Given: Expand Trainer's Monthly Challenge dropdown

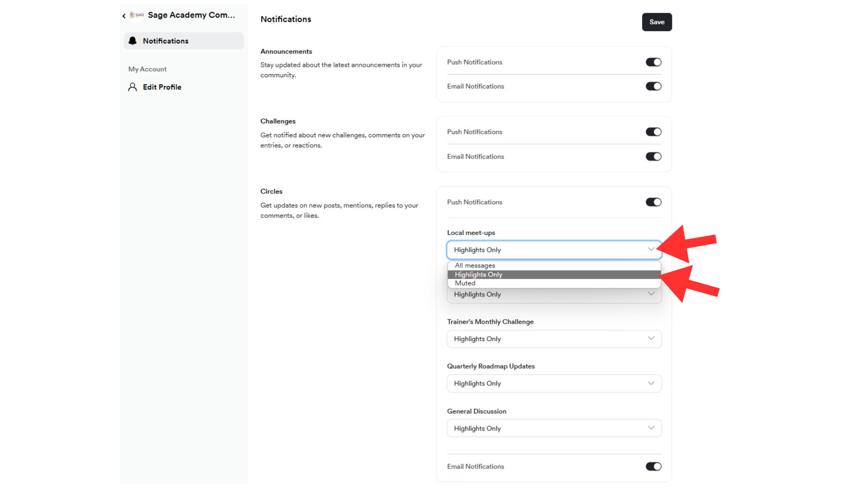Looking at the screenshot, I should click(554, 339).
